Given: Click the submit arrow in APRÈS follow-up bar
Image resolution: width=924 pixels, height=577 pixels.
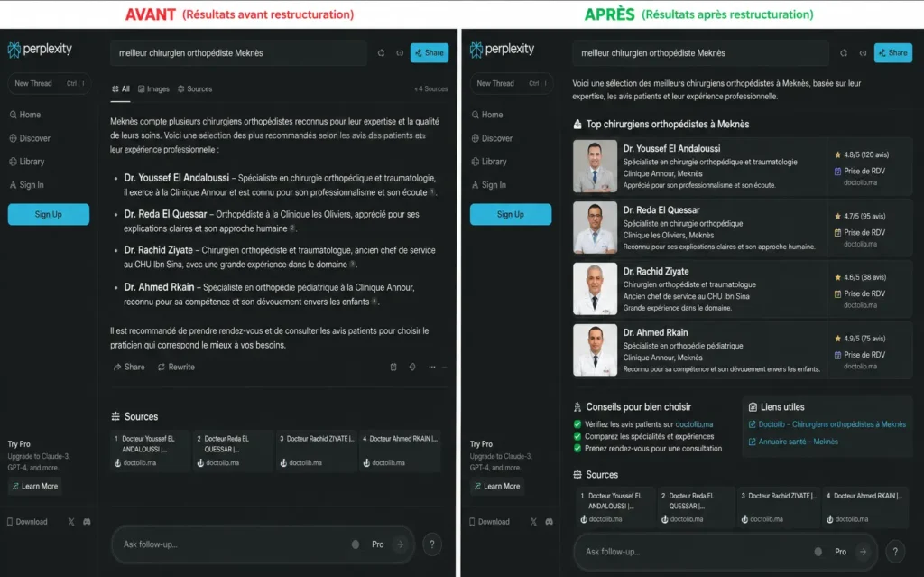Looking at the screenshot, I should [x=864, y=552].
